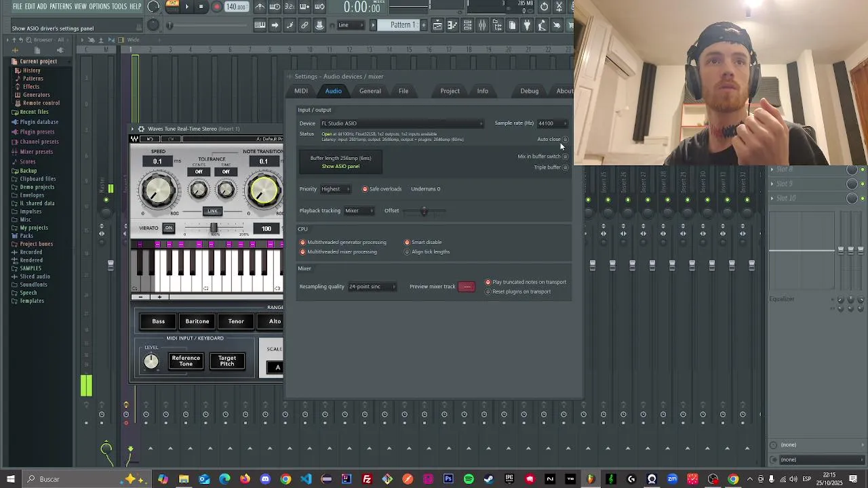
Task: Click the red Record button
Action: (217, 7)
